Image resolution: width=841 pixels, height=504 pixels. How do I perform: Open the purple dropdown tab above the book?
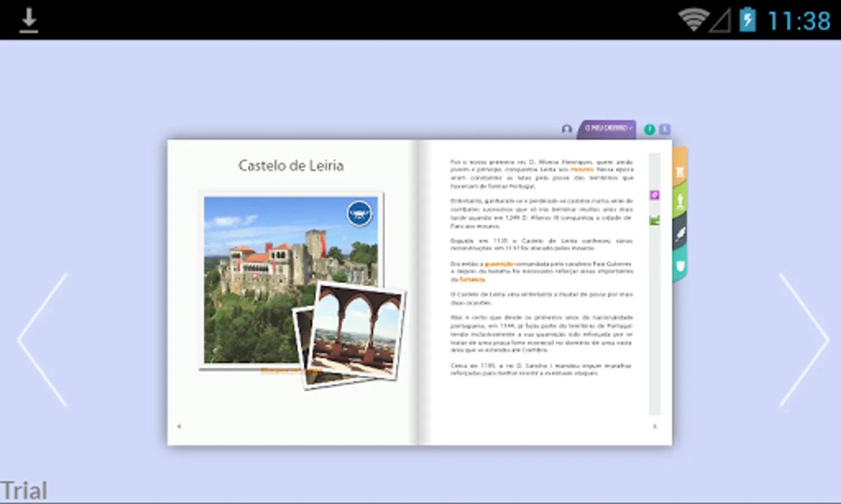coord(607,129)
